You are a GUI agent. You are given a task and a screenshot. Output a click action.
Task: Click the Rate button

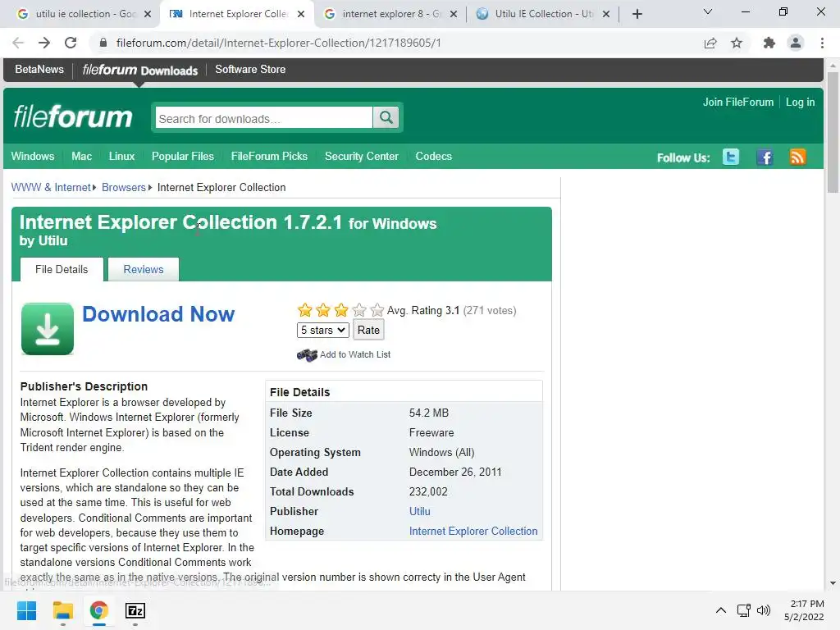[x=368, y=330]
